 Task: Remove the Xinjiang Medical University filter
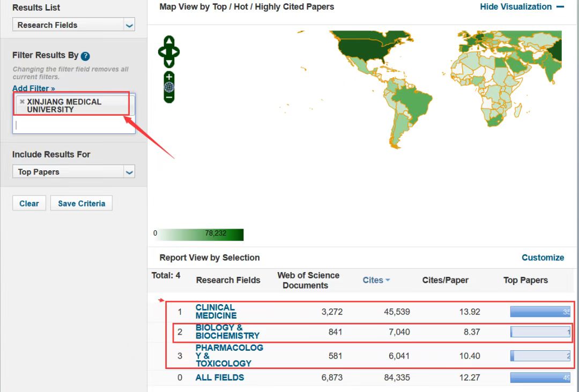point(22,102)
